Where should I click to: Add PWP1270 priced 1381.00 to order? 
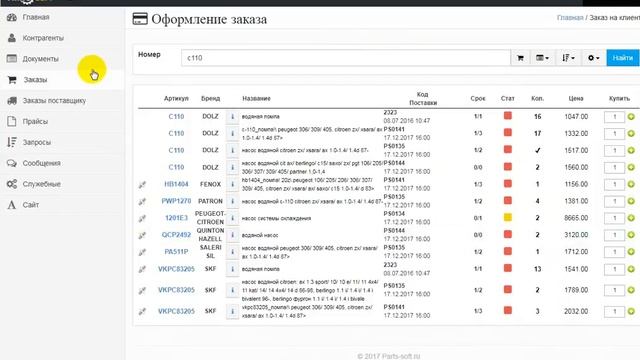pyautogui.click(x=631, y=201)
